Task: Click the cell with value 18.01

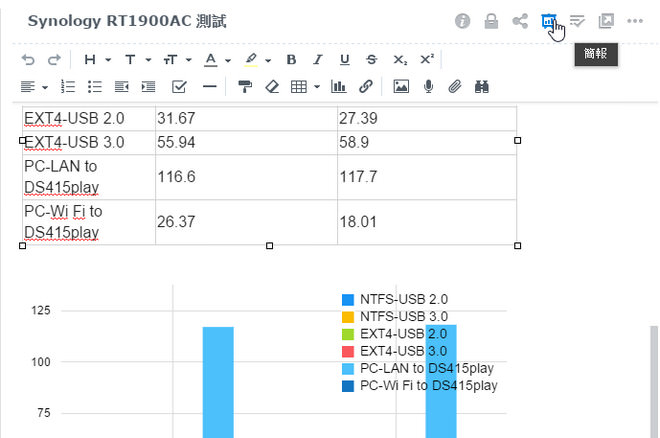Action: click(427, 222)
